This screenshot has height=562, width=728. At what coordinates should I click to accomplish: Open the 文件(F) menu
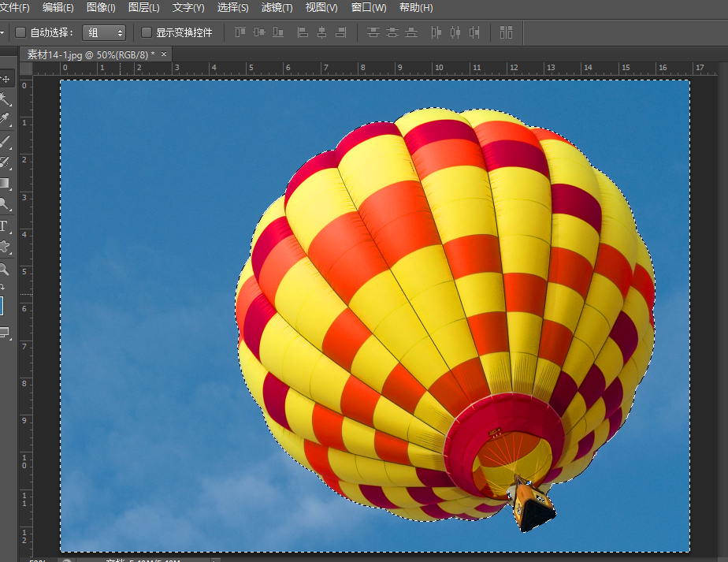[14, 8]
